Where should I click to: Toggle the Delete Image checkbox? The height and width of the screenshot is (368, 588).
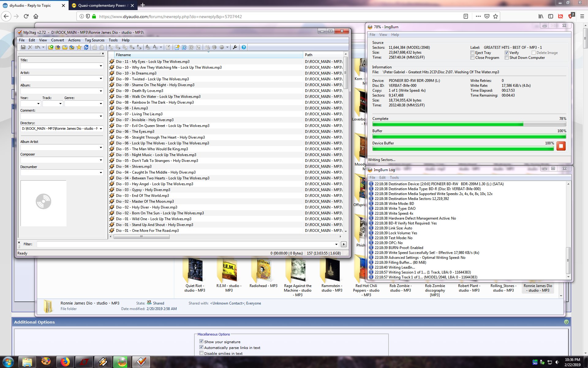(533, 53)
